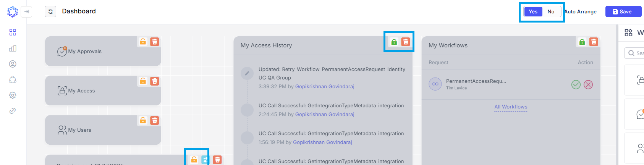Open the bar chart reports icon
The height and width of the screenshot is (165, 644).
click(x=13, y=48)
